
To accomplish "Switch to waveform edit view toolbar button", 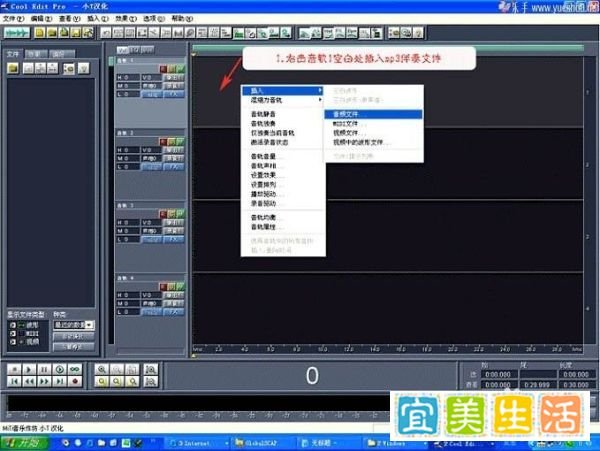I will coord(16,33).
